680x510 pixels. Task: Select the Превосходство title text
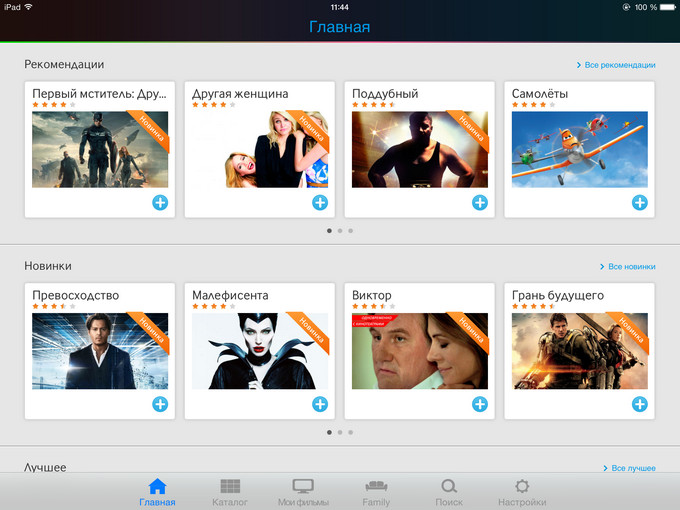tap(75, 296)
